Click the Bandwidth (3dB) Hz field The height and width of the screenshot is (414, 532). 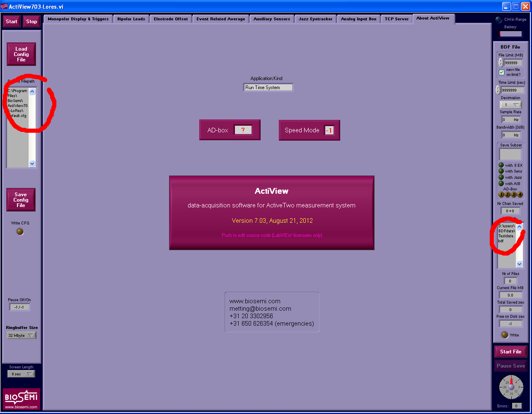click(510, 135)
